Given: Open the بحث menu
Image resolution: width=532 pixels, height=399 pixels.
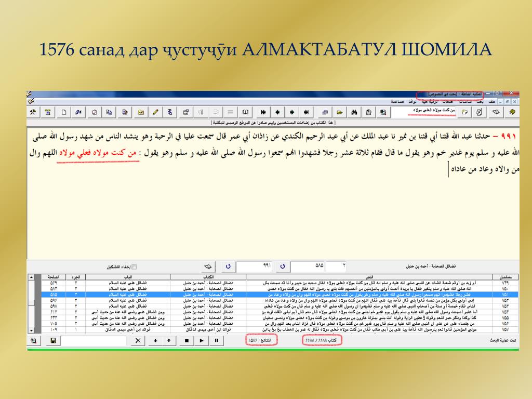Looking at the screenshot, I should tap(480, 101).
